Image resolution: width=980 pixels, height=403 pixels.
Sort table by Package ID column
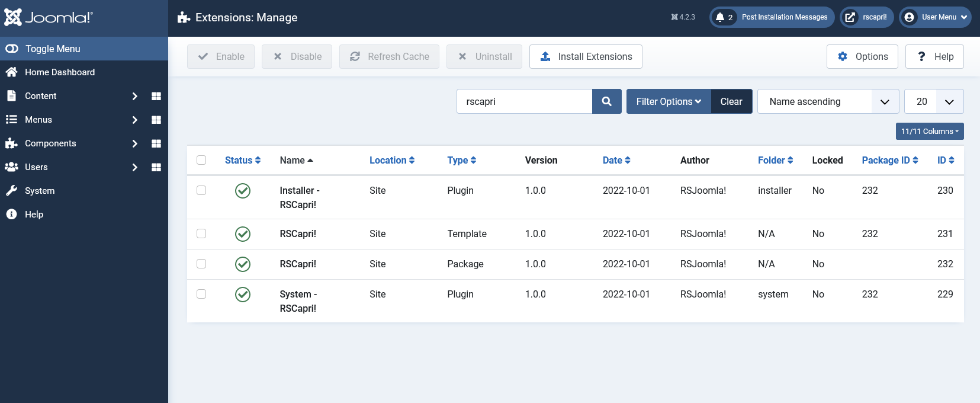[890, 160]
